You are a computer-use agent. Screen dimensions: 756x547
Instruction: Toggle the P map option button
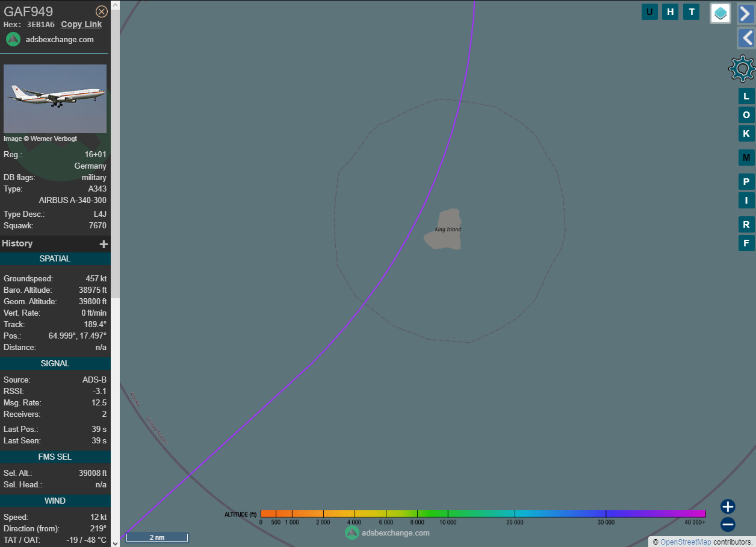[746, 182]
